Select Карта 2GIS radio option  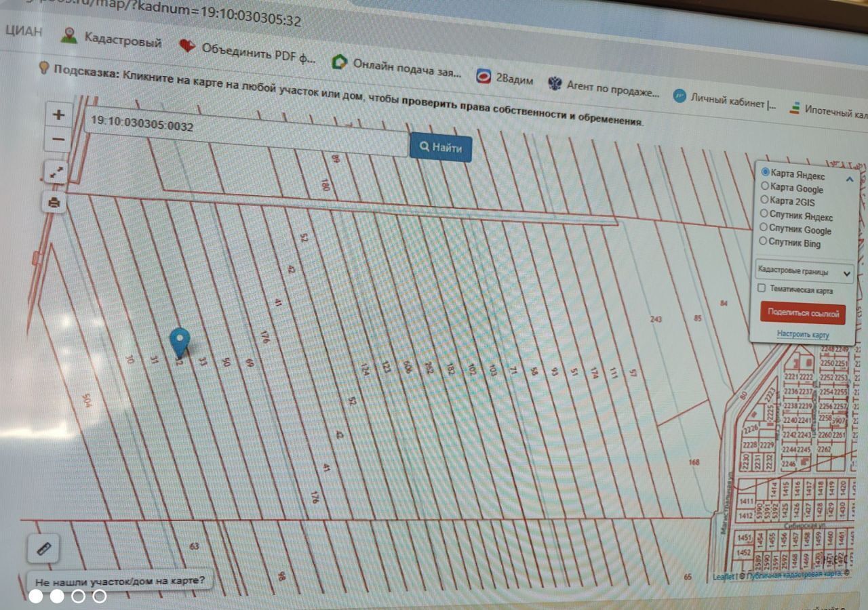point(765,200)
